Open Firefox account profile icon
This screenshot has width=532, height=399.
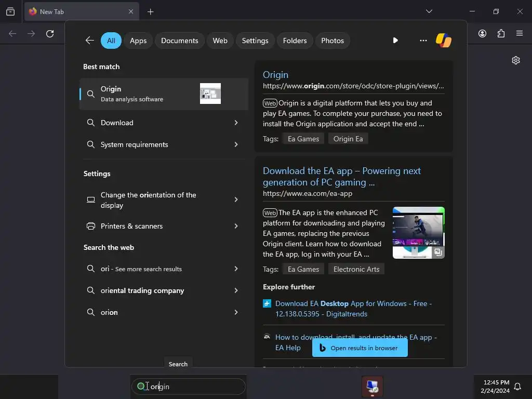pos(482,33)
